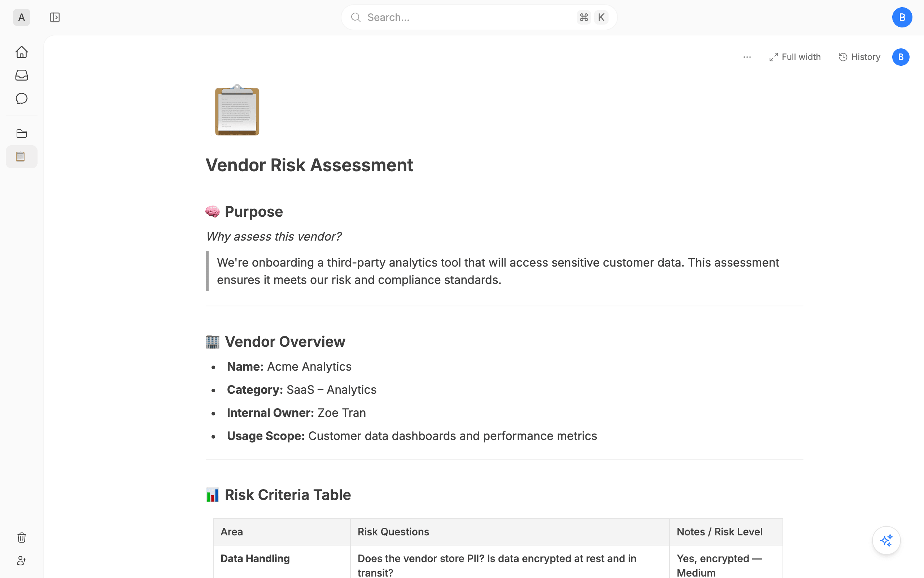Click the Vendor Overview heading
This screenshot has width=924, height=578.
coord(275,342)
